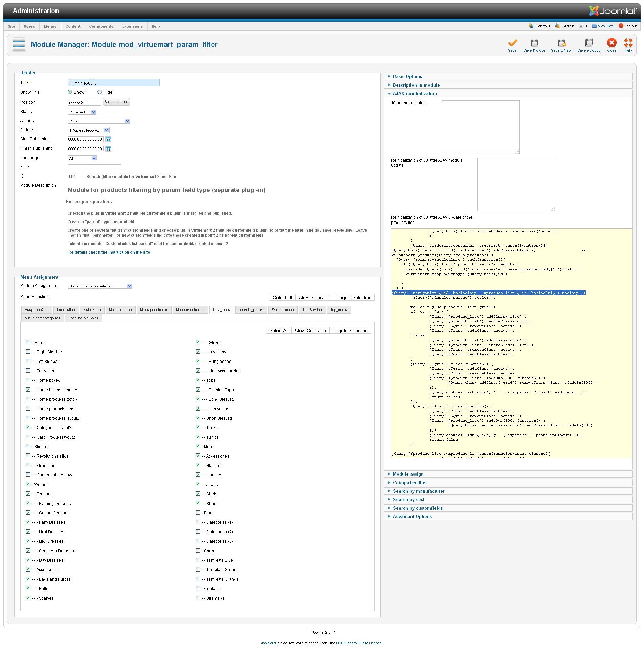Open the Finish Publishing calendar picker
644x653 pixels.
(108, 149)
